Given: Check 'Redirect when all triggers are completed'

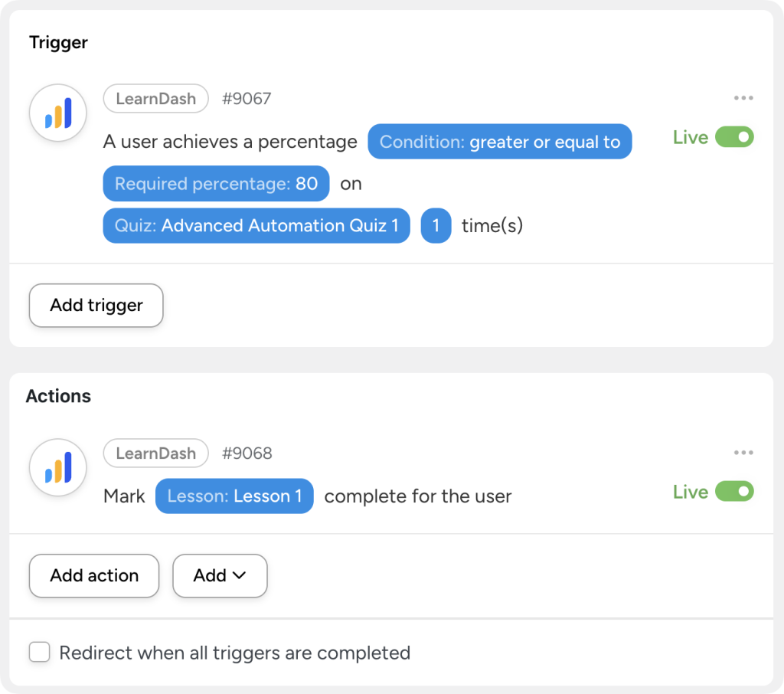Looking at the screenshot, I should pos(38,652).
